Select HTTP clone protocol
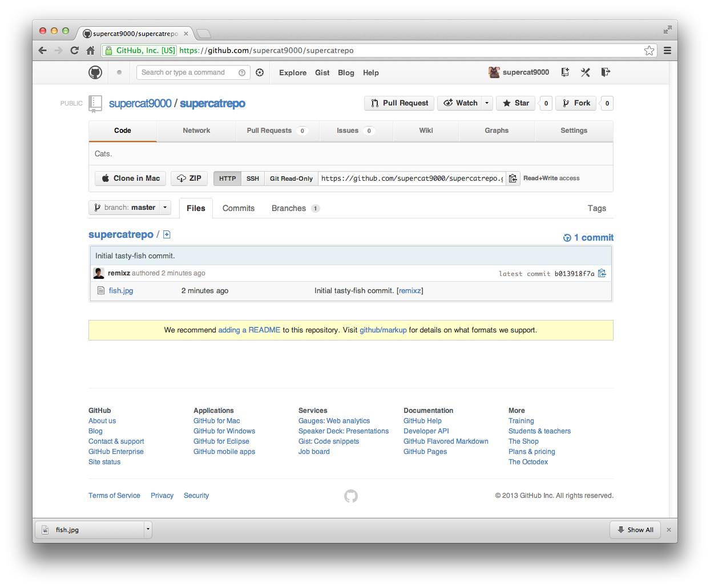710x588 pixels. coord(227,179)
